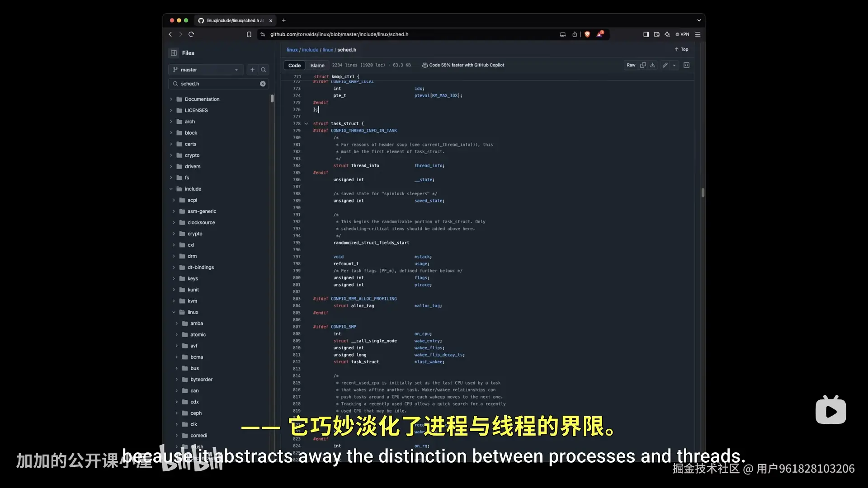Viewport: 868px width, 488px height.
Task: Open the Brave Shields icon
Action: (x=587, y=34)
